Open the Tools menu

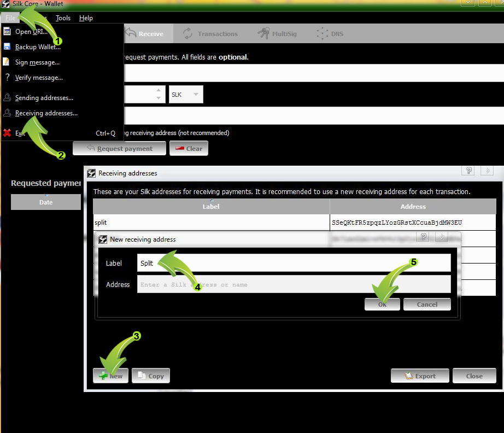pos(63,18)
